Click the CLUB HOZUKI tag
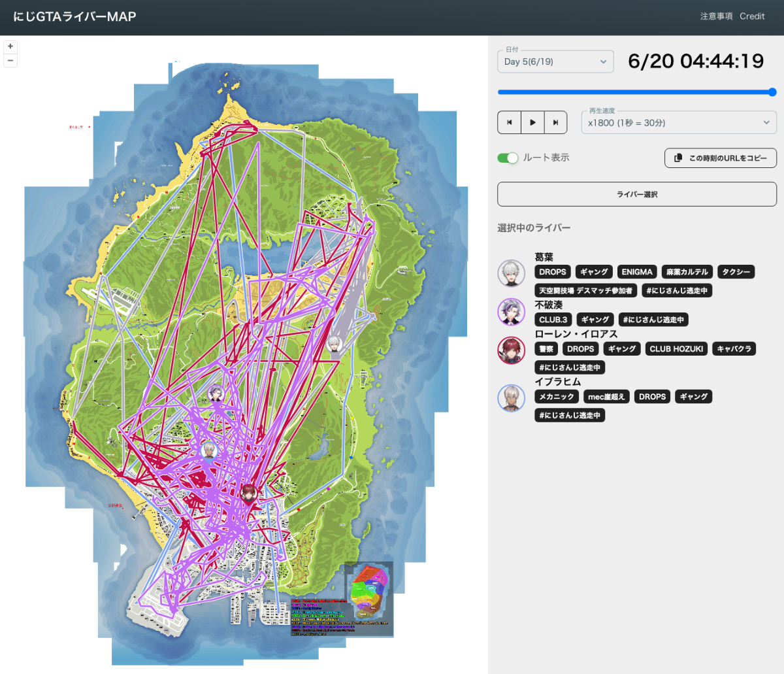 (x=676, y=349)
